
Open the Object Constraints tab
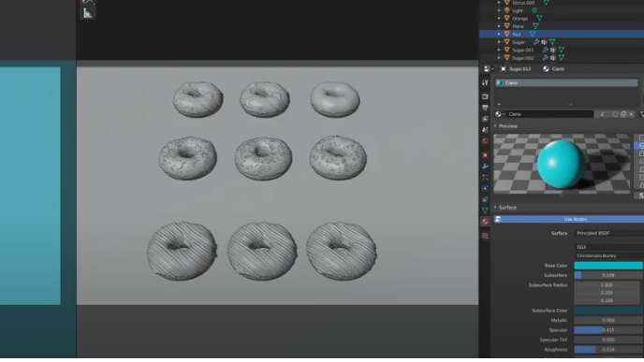[x=485, y=199]
